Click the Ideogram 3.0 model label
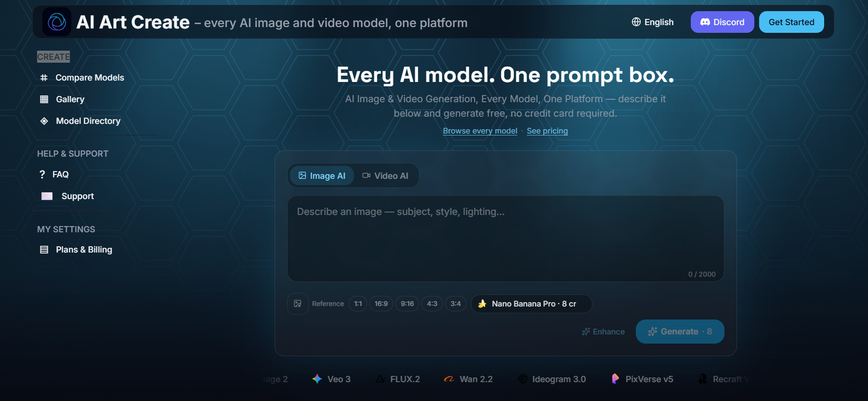Viewport: 868px width, 401px height. point(559,379)
